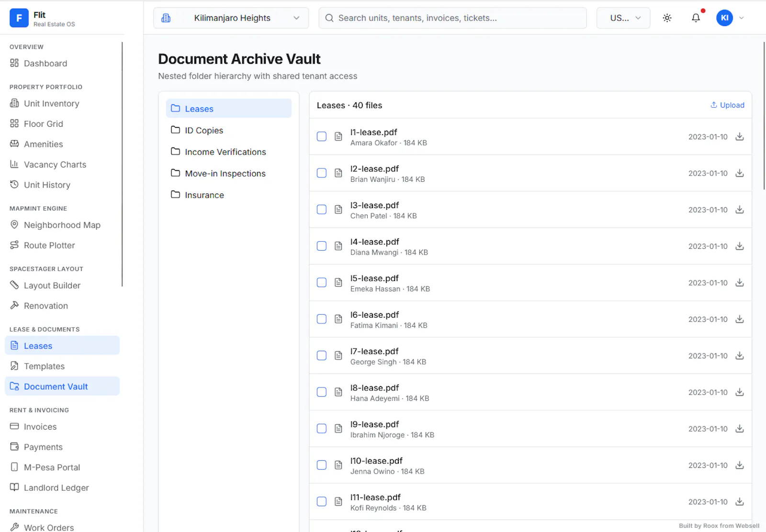Image resolution: width=766 pixels, height=532 pixels.
Task: Navigate to Invoices
Action: tap(62, 426)
